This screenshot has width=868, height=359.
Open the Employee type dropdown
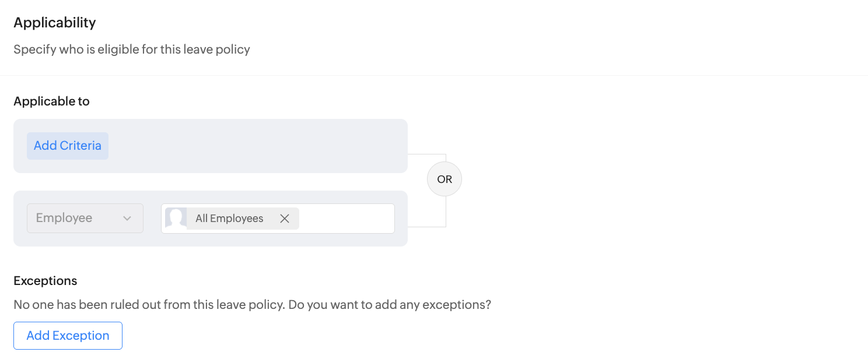pyautogui.click(x=85, y=219)
